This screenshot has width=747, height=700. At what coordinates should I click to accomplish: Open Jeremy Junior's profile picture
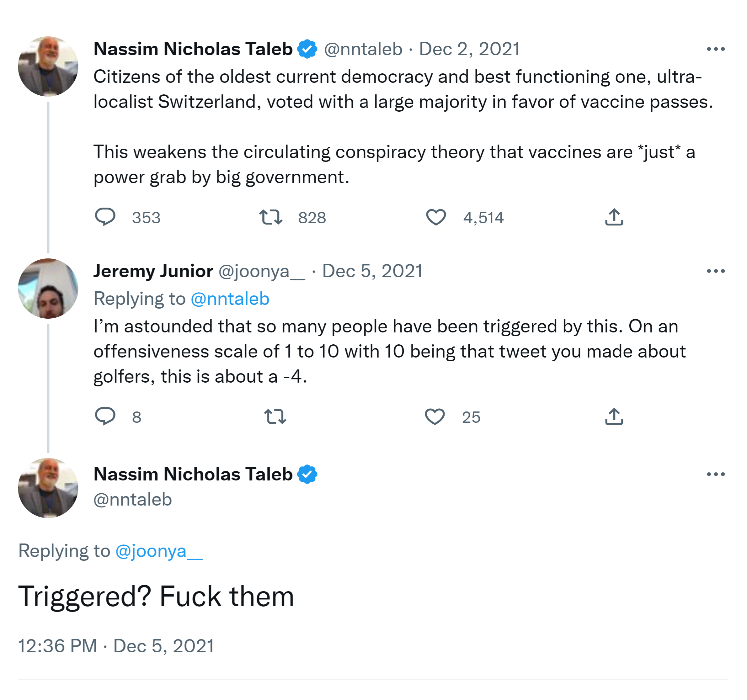48,289
